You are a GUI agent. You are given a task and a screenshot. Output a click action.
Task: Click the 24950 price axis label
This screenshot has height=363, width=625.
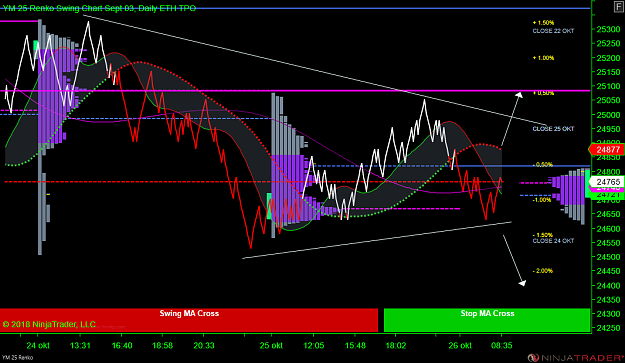608,129
